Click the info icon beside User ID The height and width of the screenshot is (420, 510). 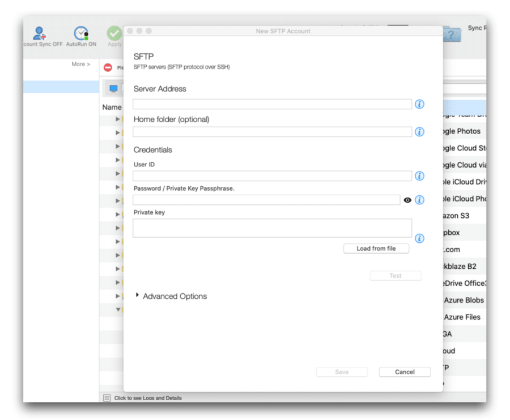click(419, 176)
